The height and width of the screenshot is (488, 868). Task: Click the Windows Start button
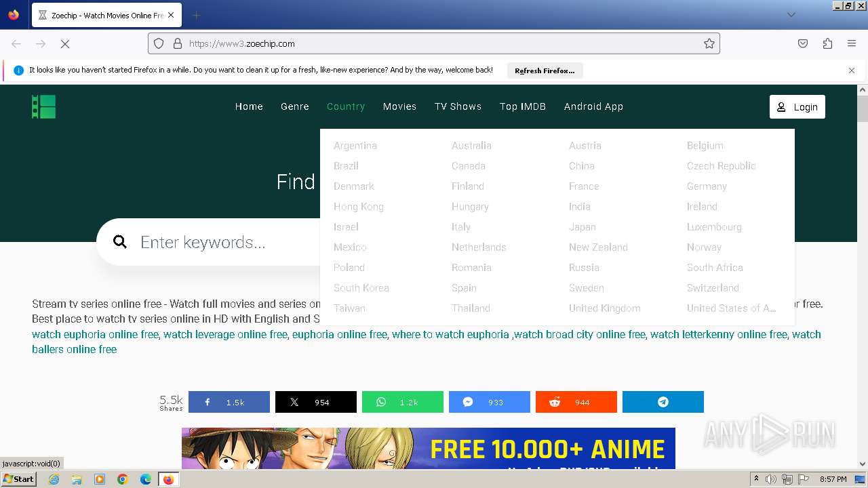[x=19, y=479]
